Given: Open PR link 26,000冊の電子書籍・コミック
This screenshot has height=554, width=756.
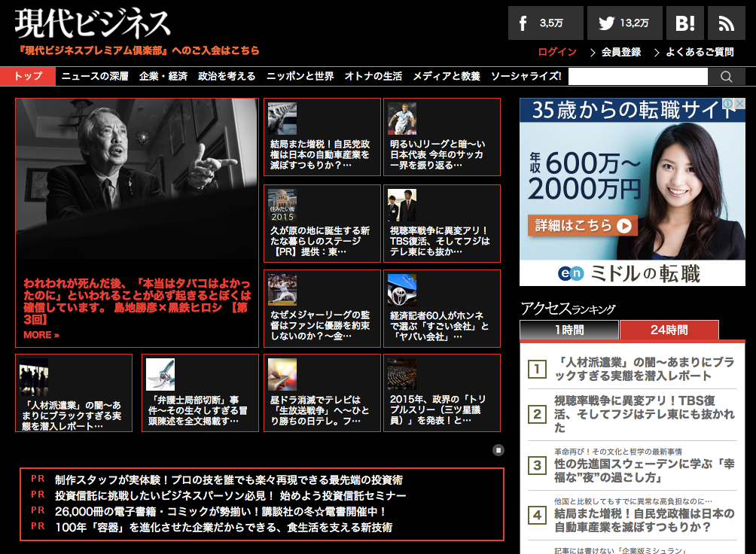Looking at the screenshot, I should (x=221, y=512).
